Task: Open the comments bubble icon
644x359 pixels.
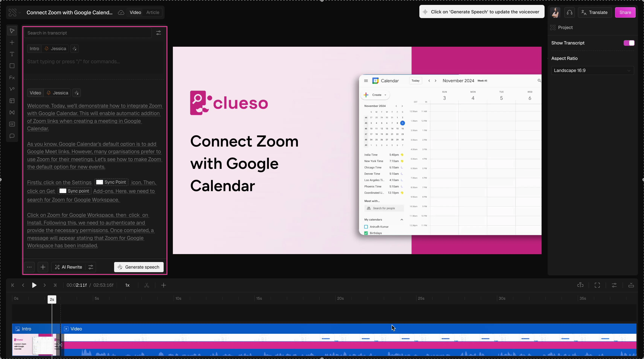Action: (x=12, y=136)
